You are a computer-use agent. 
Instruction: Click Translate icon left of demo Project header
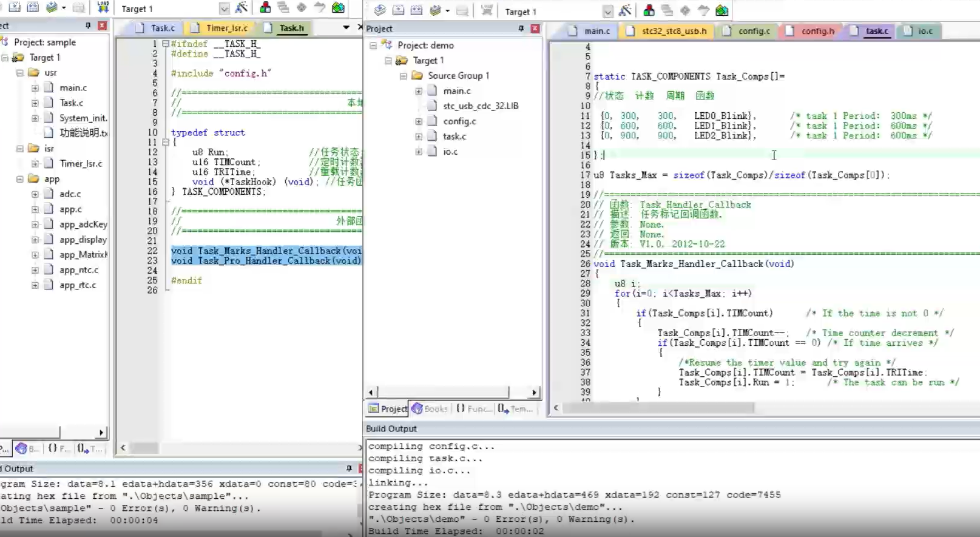pyautogui.click(x=380, y=10)
